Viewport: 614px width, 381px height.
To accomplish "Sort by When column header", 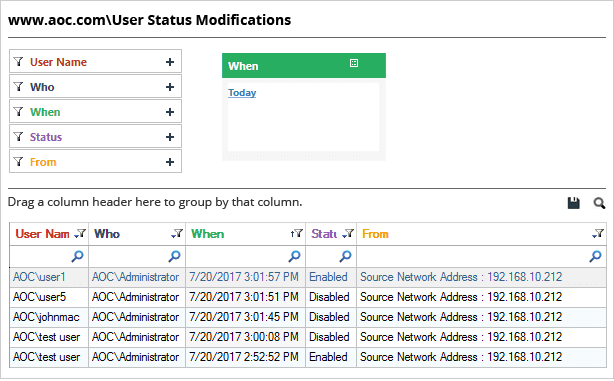I will (208, 234).
